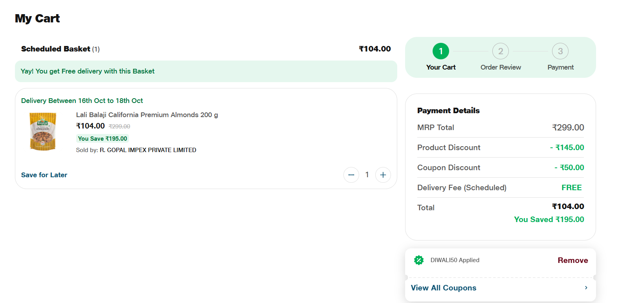Click the View All Coupons chevron arrow
644x303 pixels.
point(586,288)
